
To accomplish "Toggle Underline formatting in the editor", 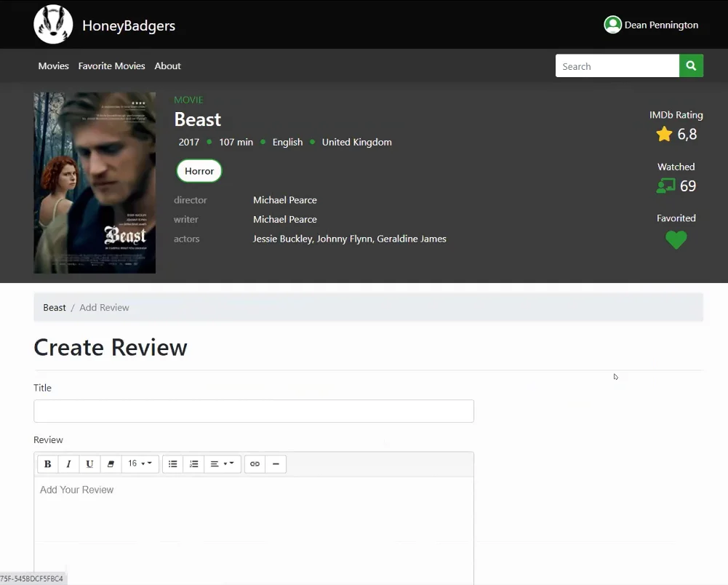I will 89,463.
